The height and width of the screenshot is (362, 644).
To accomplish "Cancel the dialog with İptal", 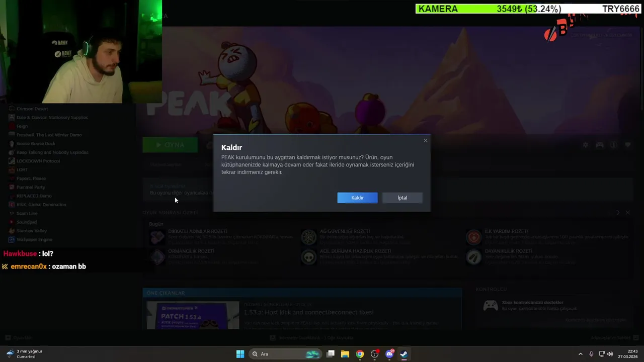I will click(x=402, y=198).
